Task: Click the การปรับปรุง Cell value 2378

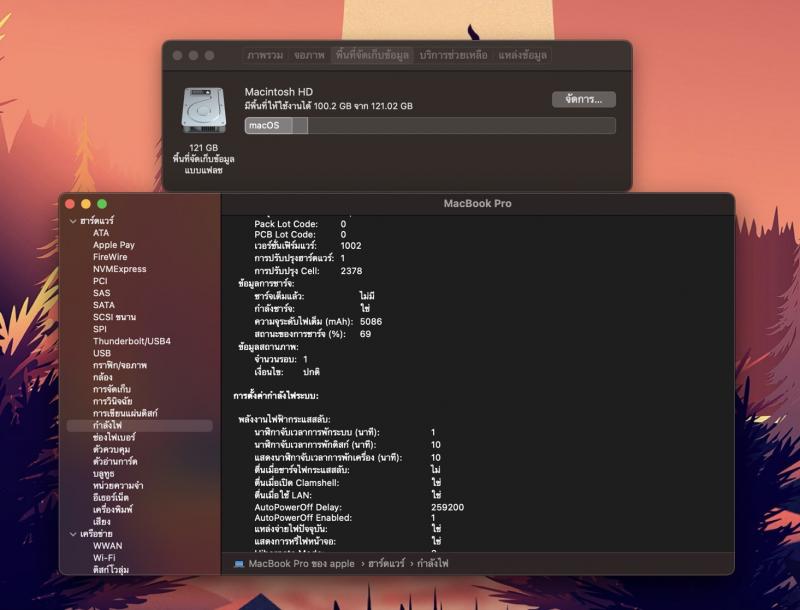Action: click(x=352, y=271)
